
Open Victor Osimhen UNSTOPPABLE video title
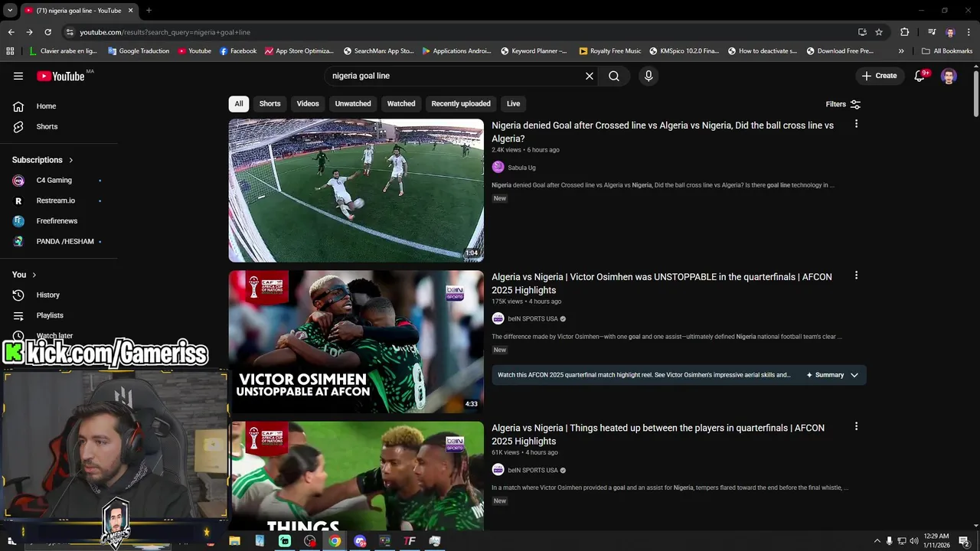[x=661, y=283]
